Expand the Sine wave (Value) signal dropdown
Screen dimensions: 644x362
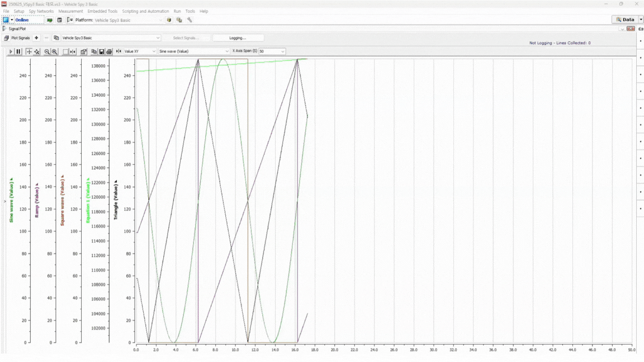[x=226, y=51]
